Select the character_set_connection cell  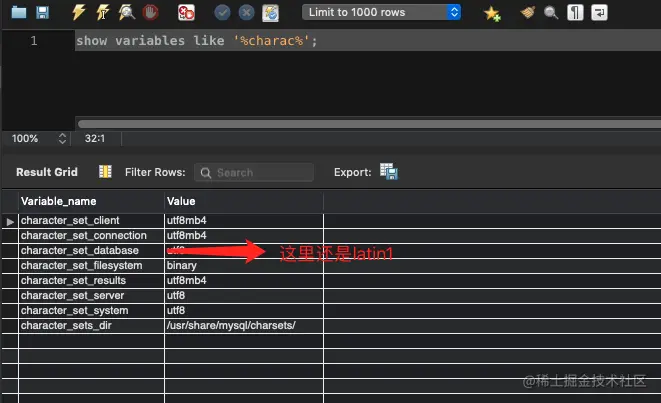pos(91,236)
